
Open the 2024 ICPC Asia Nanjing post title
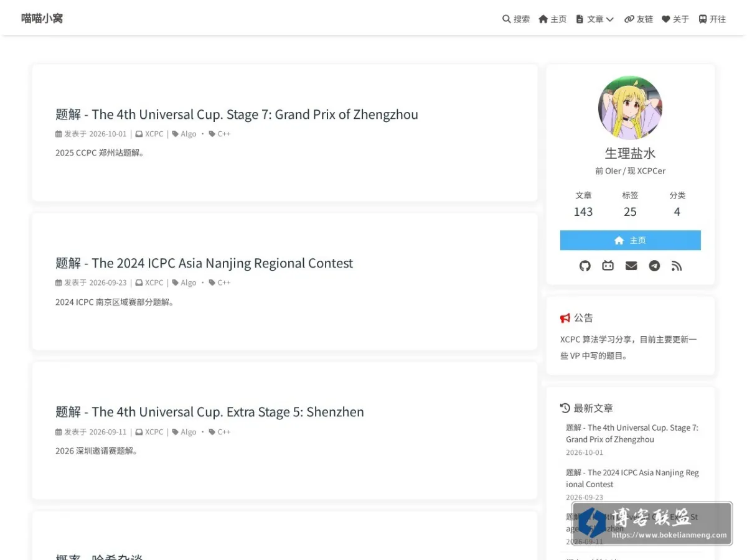[x=204, y=263]
